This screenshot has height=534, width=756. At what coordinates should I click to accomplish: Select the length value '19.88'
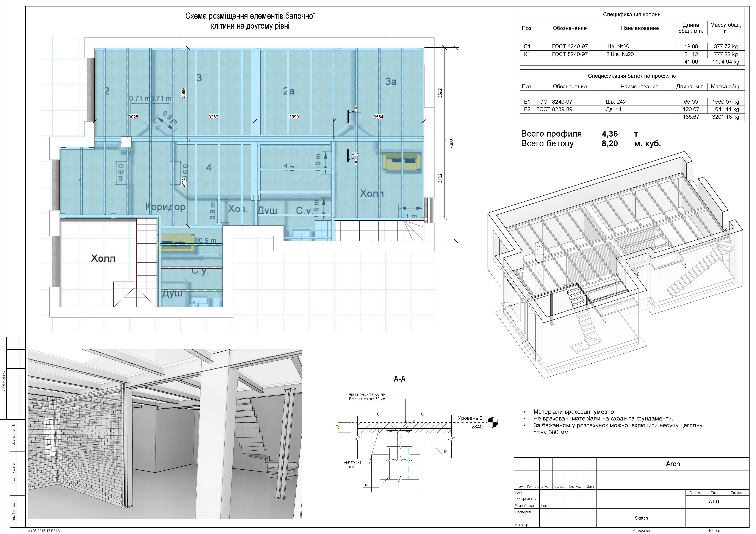(x=691, y=46)
